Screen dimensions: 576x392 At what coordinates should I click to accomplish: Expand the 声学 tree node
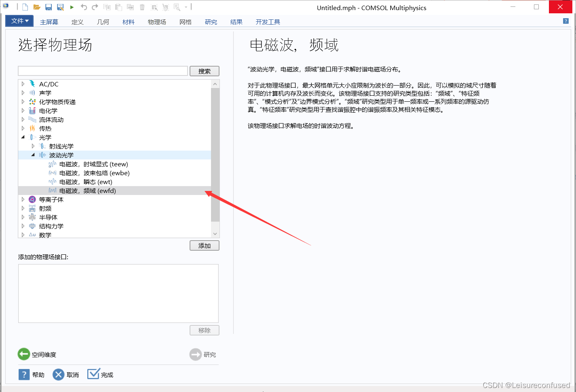click(23, 93)
